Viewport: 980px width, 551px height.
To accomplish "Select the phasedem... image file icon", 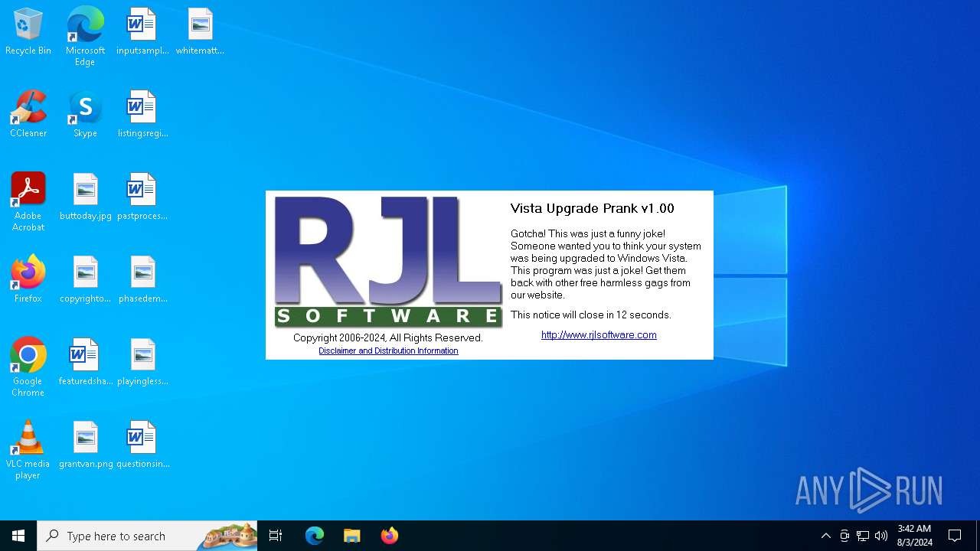I will tap(142, 280).
